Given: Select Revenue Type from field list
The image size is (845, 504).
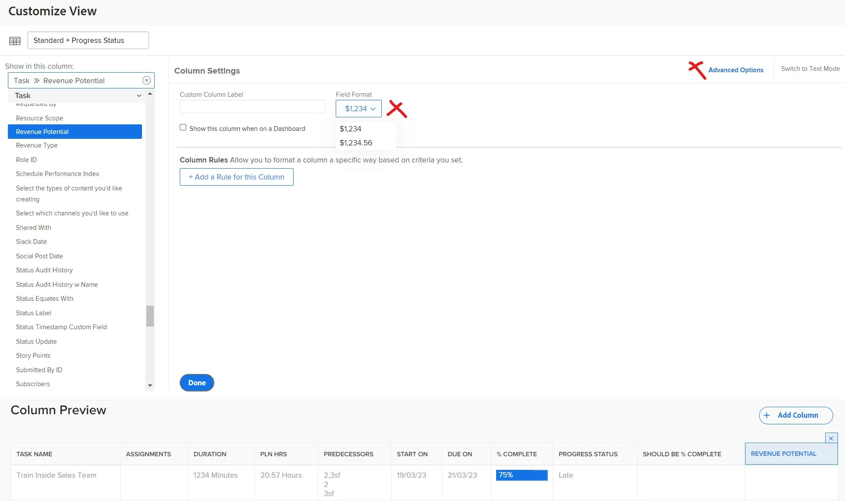Looking at the screenshot, I should coord(37,145).
